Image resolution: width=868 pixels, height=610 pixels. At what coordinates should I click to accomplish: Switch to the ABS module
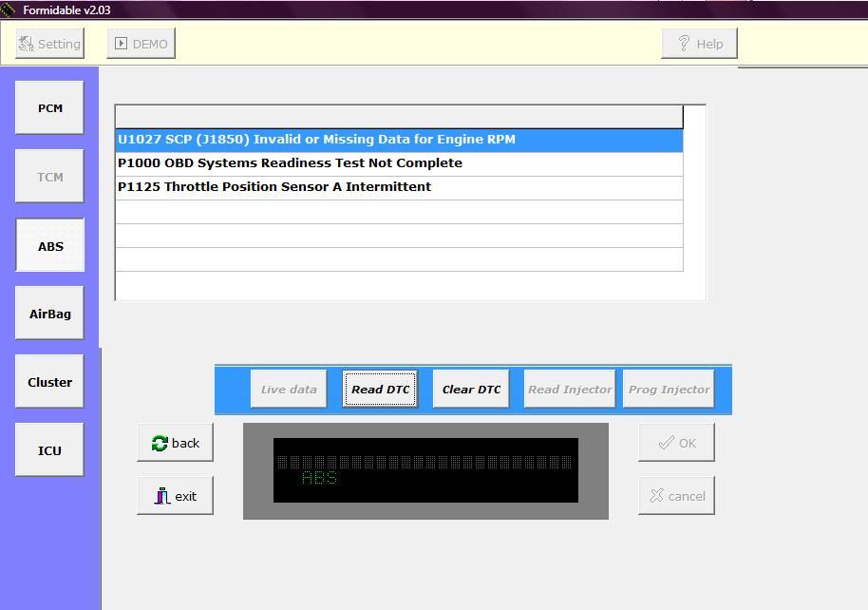[50, 246]
